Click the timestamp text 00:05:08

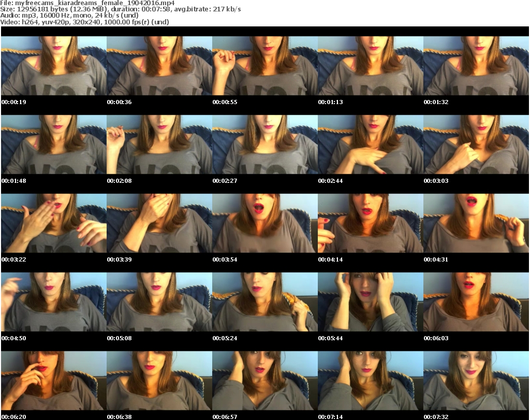click(120, 338)
